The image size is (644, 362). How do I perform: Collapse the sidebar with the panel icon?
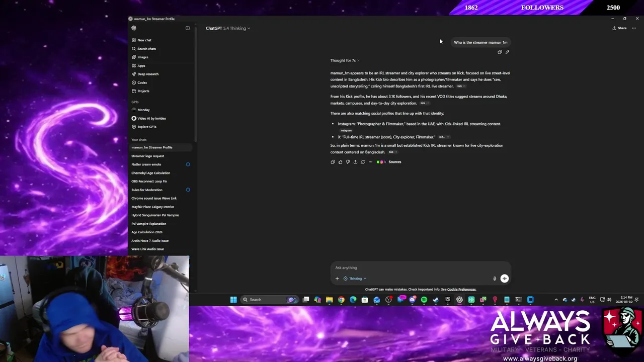188,28
